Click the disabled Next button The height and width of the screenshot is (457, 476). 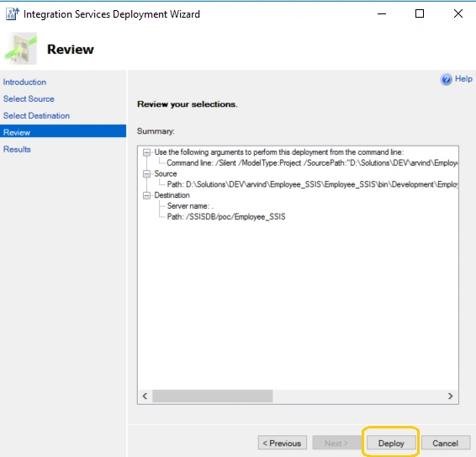336,444
